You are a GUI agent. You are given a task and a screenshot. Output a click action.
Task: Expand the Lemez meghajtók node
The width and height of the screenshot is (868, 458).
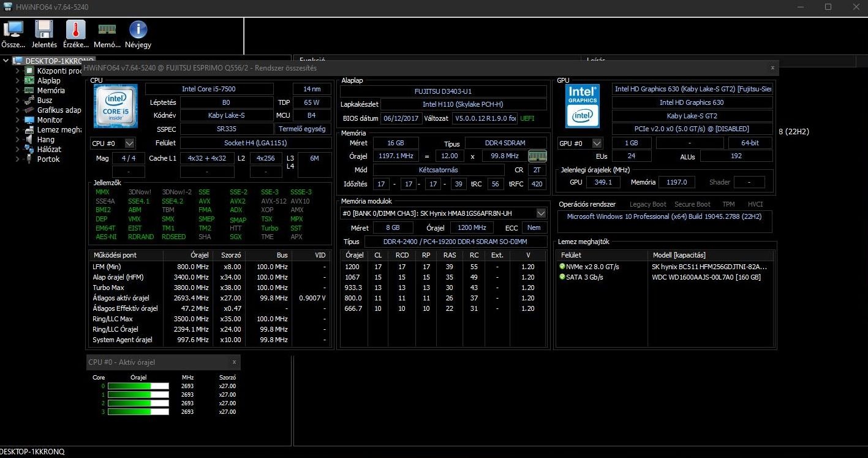point(17,129)
